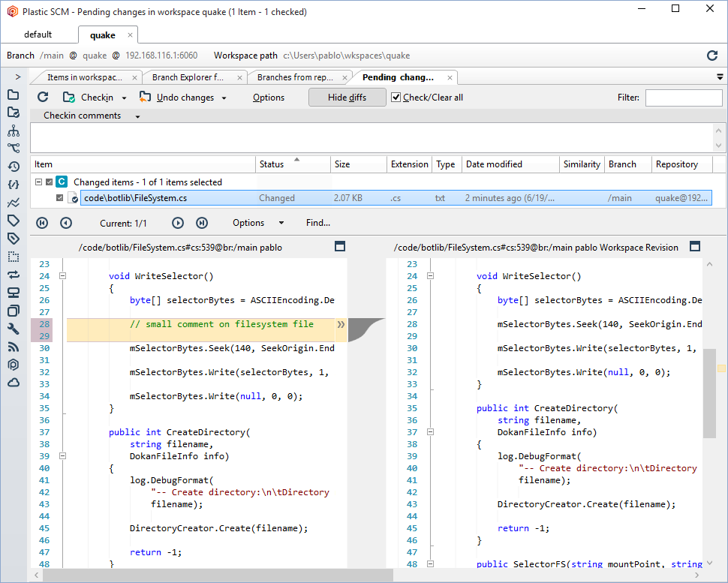The width and height of the screenshot is (728, 583).
Task: Click Undo changes button
Action: point(177,98)
